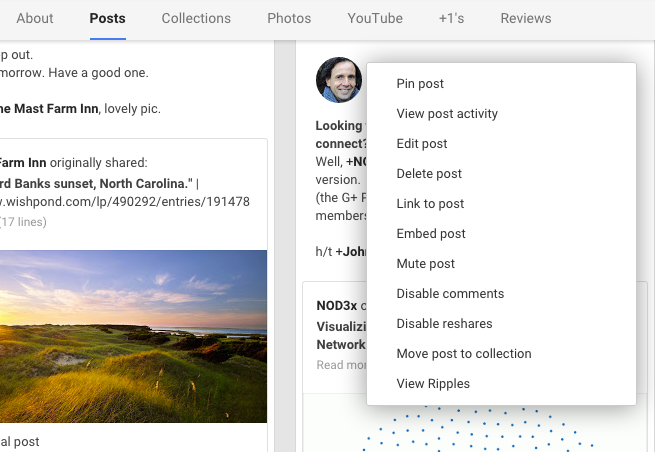Screen dimensions: 655x452
Task: Choose Disable reshares
Action: [501, 324]
